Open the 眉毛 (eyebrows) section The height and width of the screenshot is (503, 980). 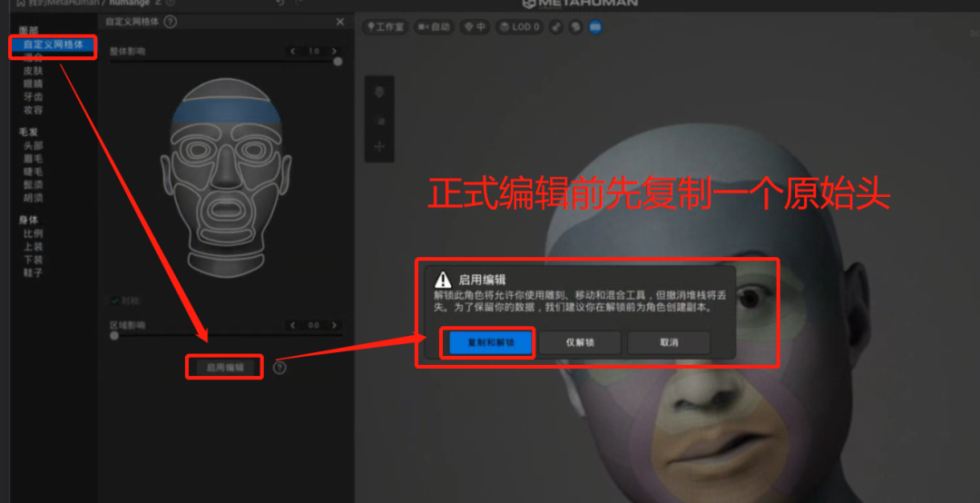coord(34,159)
